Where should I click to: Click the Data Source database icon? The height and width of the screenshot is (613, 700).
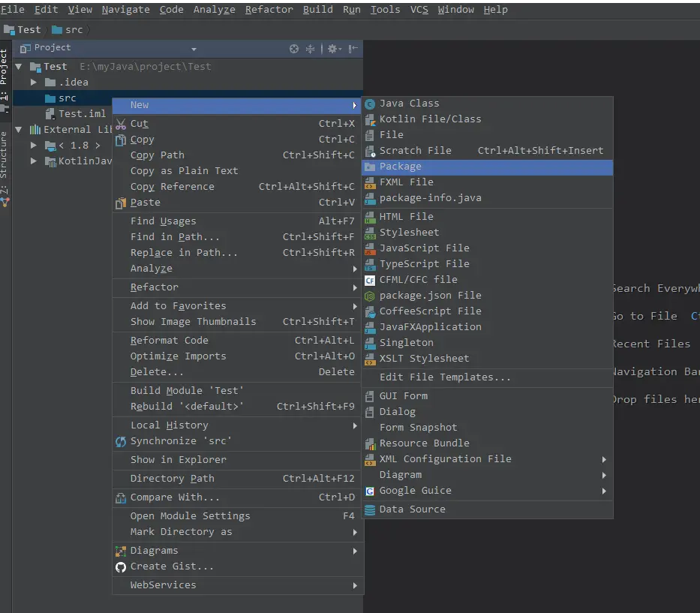point(370,510)
